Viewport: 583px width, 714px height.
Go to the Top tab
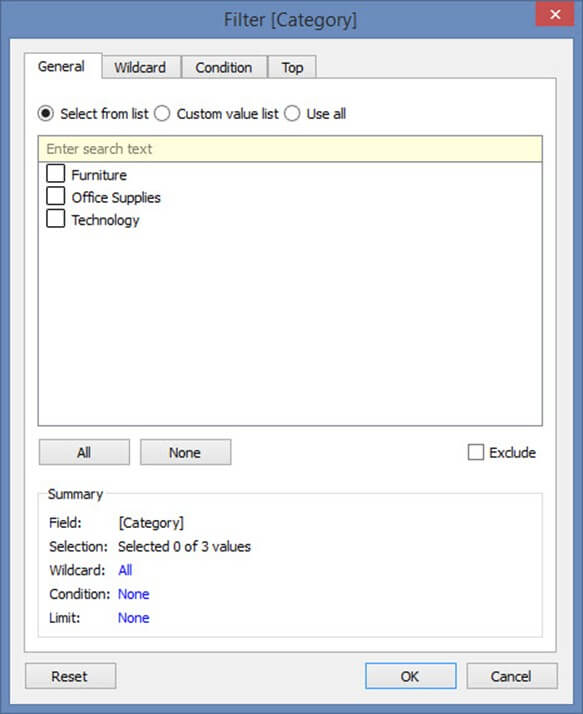click(x=292, y=67)
